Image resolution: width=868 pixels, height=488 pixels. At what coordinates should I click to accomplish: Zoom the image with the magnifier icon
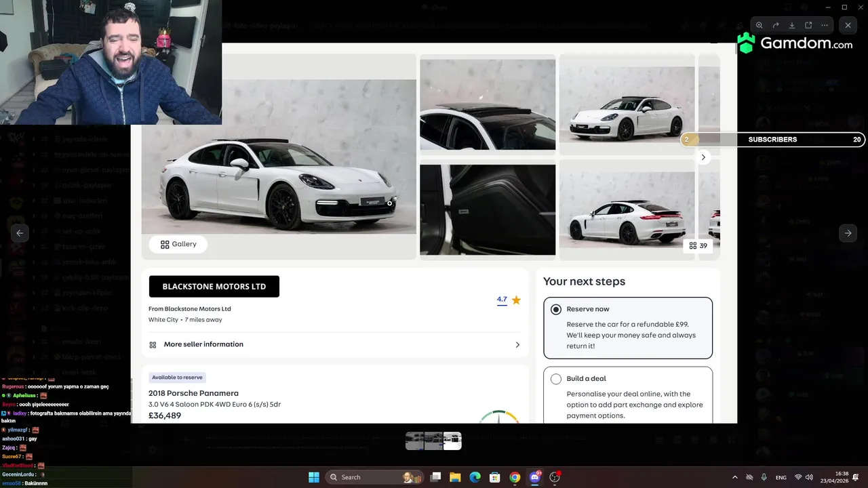coord(759,25)
